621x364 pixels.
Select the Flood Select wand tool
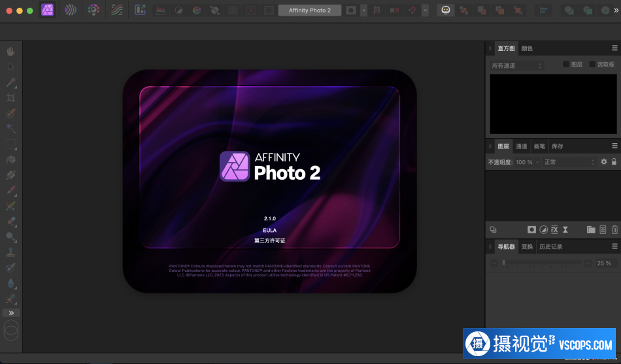(10, 128)
